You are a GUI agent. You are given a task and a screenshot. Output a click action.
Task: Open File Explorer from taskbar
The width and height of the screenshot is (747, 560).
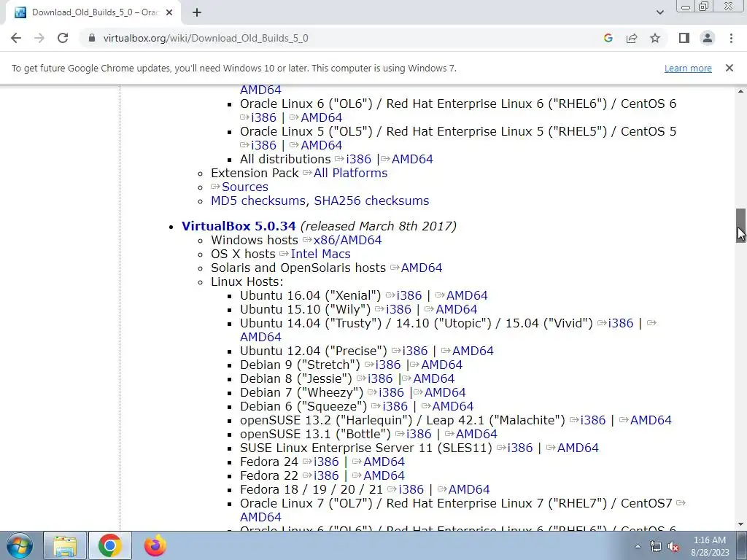(x=65, y=545)
